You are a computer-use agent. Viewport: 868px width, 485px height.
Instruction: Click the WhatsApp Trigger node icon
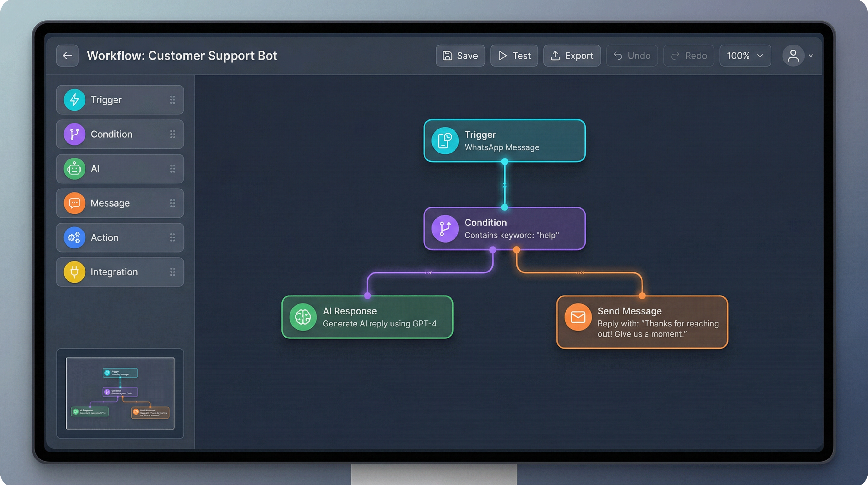click(445, 141)
